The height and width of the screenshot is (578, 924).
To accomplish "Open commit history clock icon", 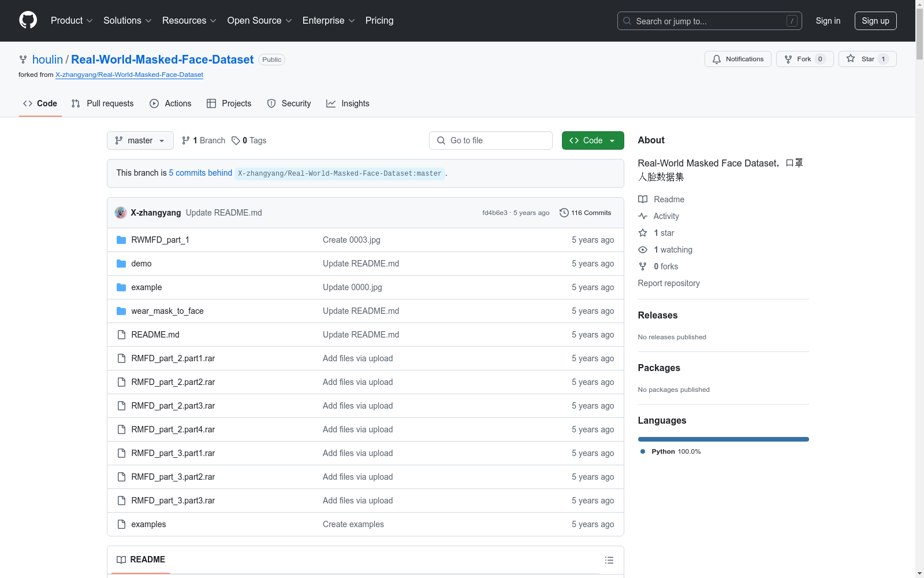I will pyautogui.click(x=564, y=213).
